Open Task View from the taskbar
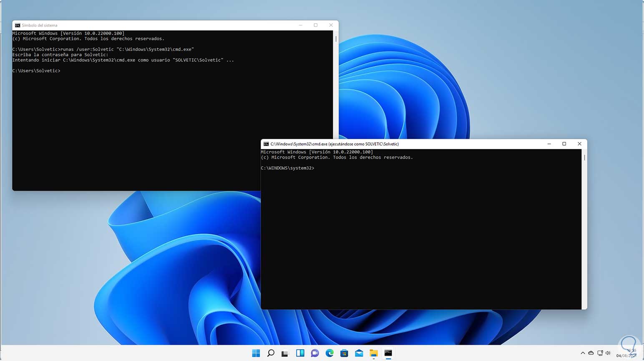 [x=285, y=353]
